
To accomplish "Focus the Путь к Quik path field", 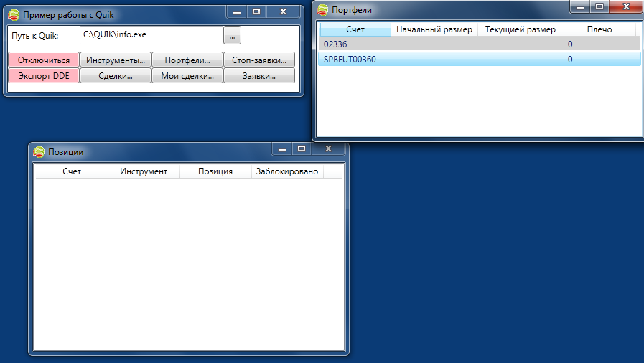I will [x=151, y=35].
